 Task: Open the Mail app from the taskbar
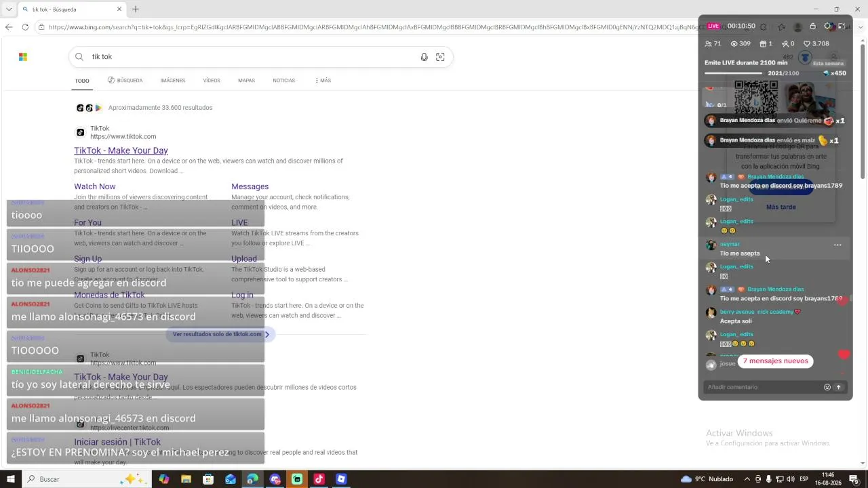tap(231, 479)
